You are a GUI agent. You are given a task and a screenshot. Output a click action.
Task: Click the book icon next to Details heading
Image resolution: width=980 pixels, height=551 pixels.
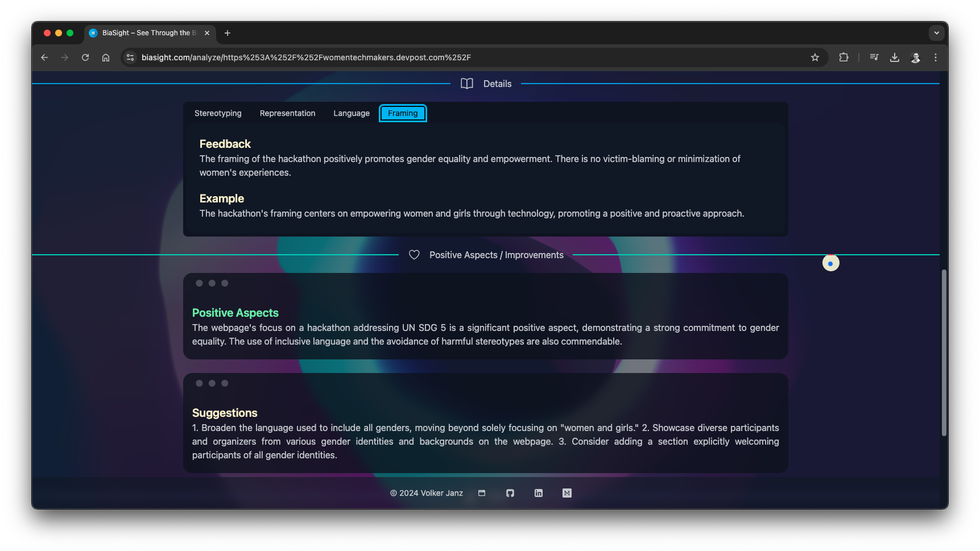click(x=467, y=84)
